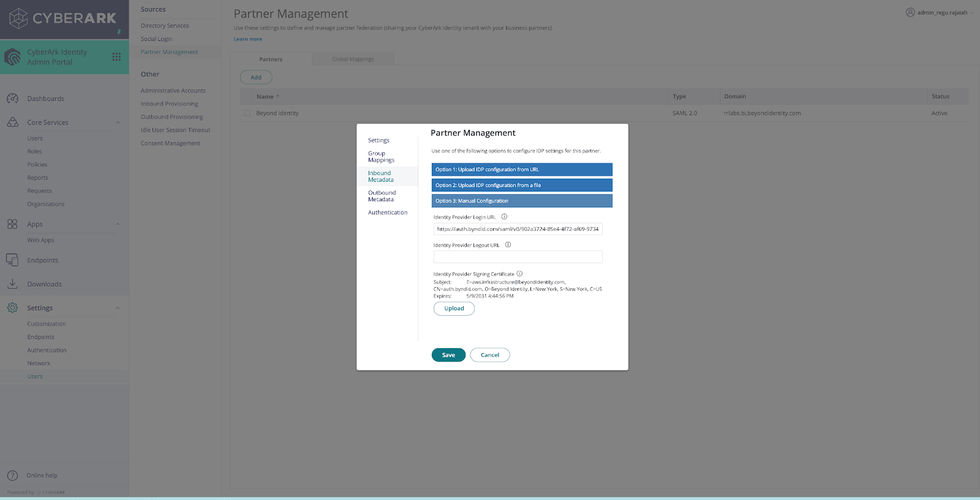Viewport: 980px width, 500px height.
Task: Expand Option 2: Upload IDP configuration from a file
Action: [522, 185]
